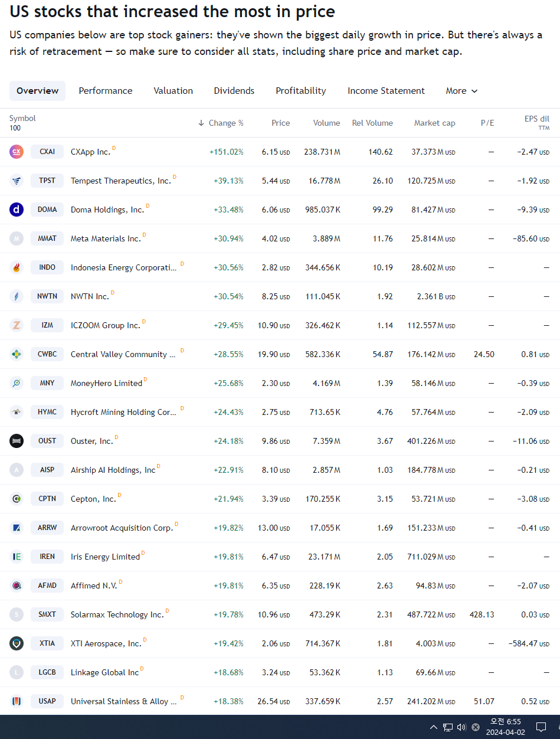560x739 pixels.
Task: Switch to the Profitability tab
Action: click(301, 91)
